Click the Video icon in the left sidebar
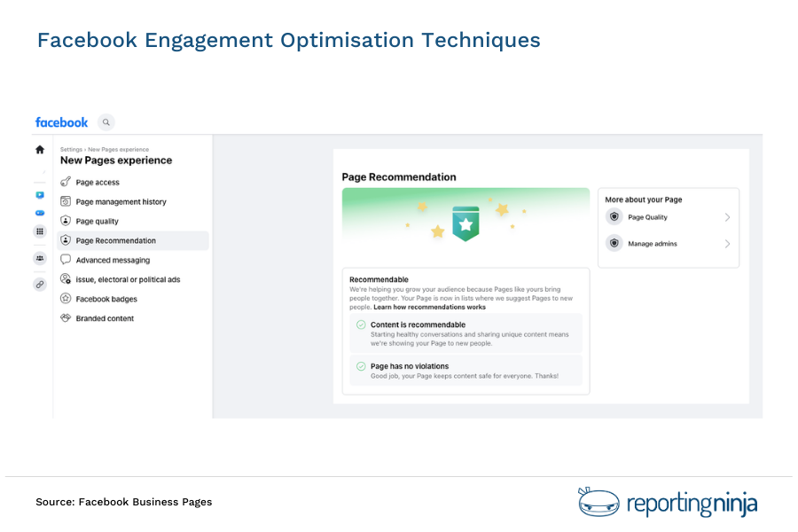 (39, 194)
